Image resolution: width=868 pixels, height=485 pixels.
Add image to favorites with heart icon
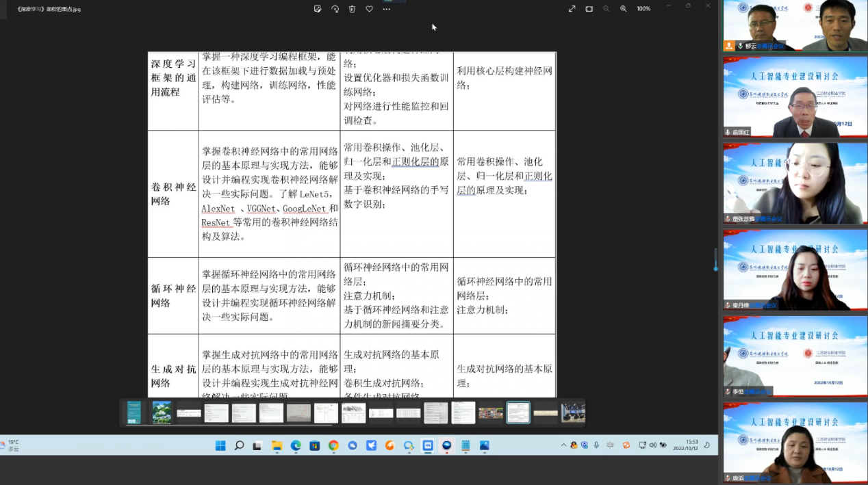369,9
